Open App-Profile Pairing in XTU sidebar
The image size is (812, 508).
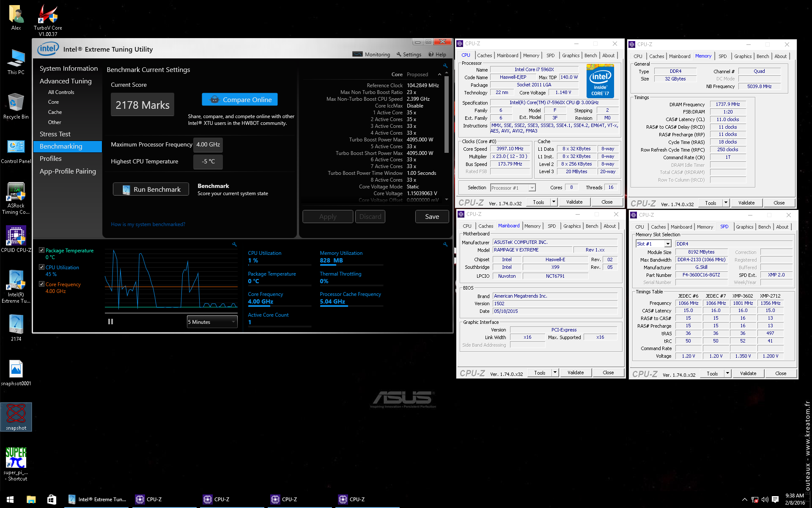68,171
